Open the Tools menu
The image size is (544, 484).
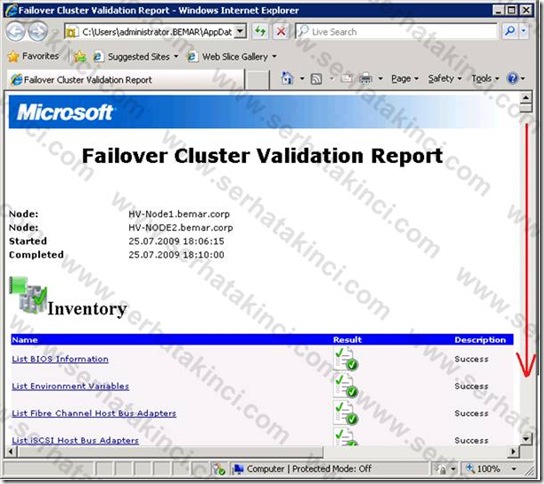tap(485, 79)
